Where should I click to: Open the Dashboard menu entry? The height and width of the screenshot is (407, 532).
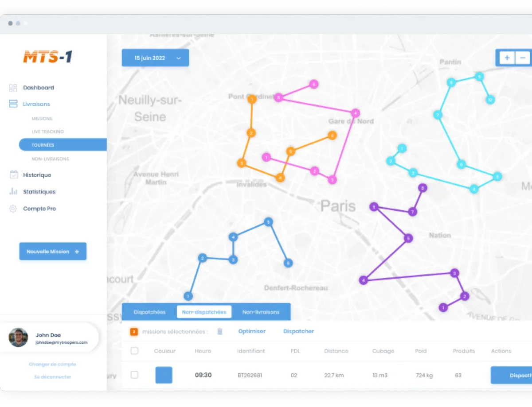point(39,88)
